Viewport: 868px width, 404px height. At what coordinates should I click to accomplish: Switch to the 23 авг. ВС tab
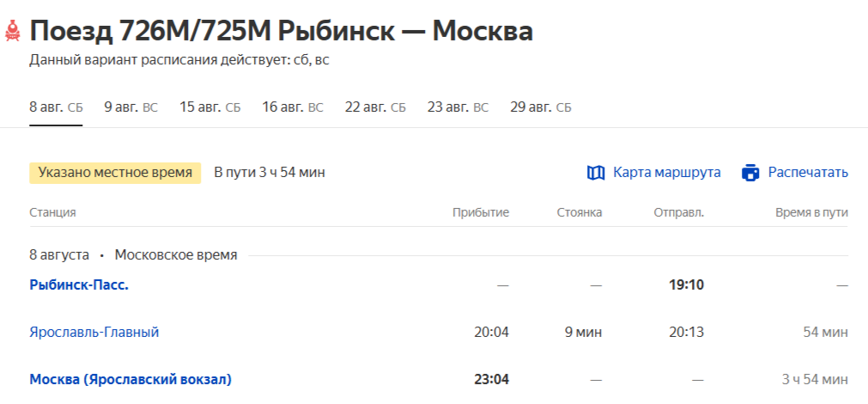coord(458,107)
